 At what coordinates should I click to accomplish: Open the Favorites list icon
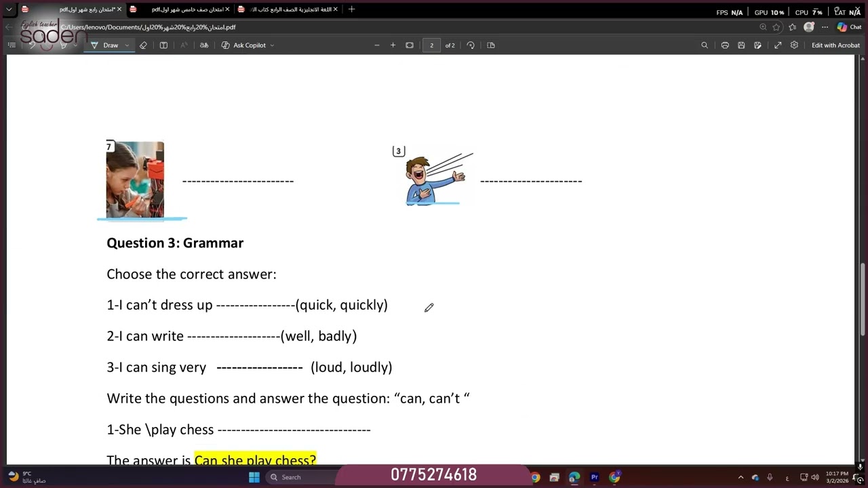tap(792, 27)
